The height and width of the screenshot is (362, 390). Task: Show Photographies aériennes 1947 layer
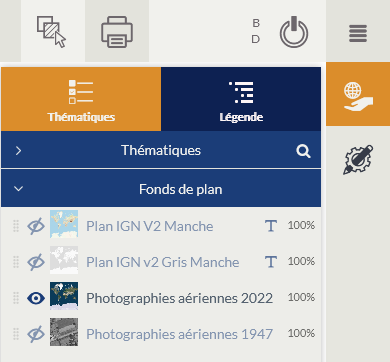pos(36,334)
